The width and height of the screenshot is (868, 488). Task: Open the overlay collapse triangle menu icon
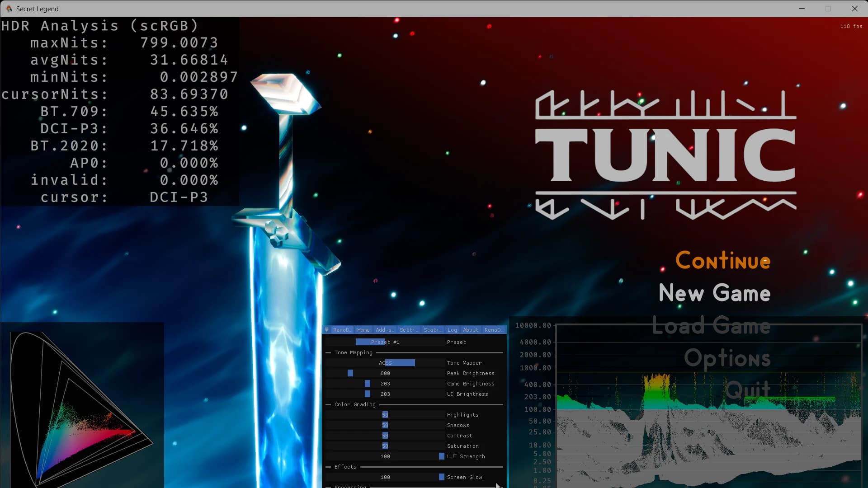coord(326,330)
